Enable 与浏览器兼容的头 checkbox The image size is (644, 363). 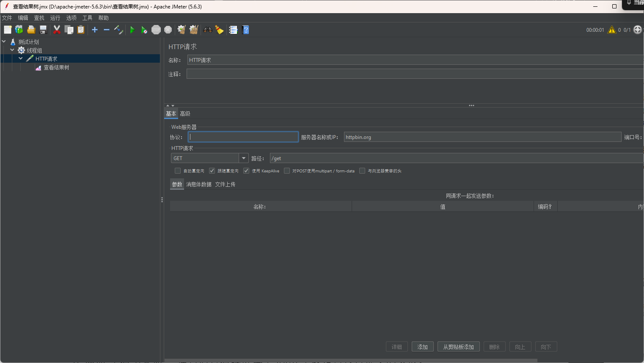362,171
